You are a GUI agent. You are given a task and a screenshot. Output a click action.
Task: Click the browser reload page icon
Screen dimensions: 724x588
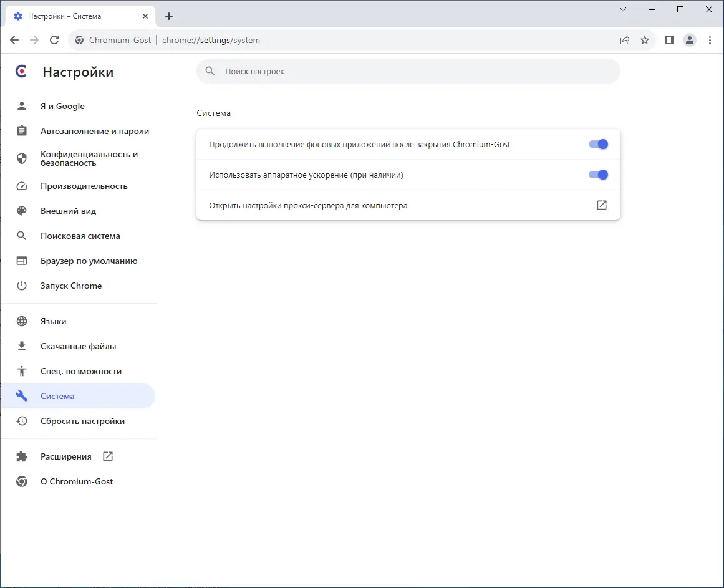click(x=54, y=40)
